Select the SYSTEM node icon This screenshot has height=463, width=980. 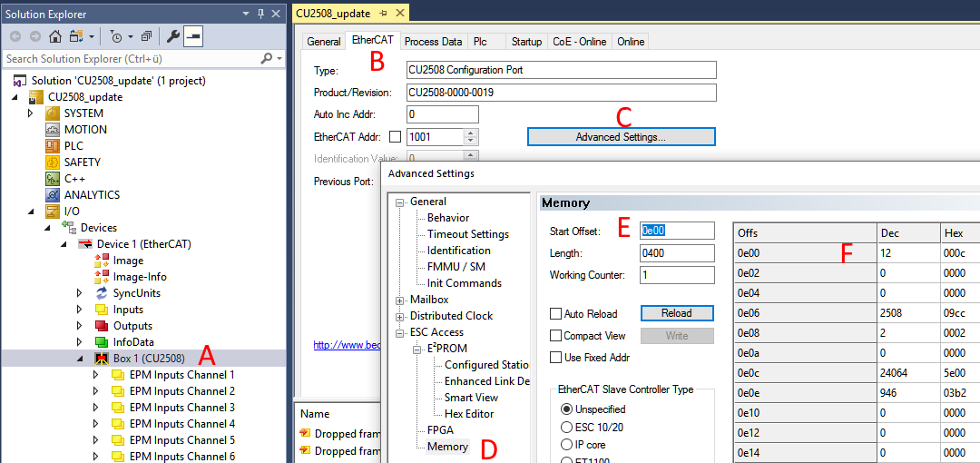53,113
